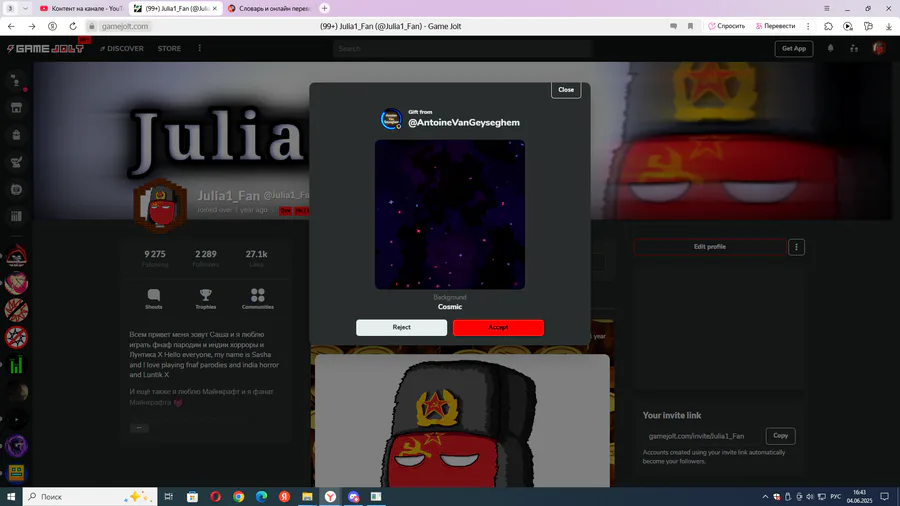Show hidden system tray icons
This screenshot has height=506, width=900.
pyautogui.click(x=765, y=497)
